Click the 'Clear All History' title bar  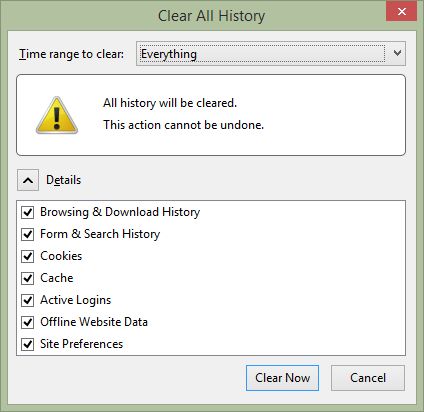coord(211,16)
